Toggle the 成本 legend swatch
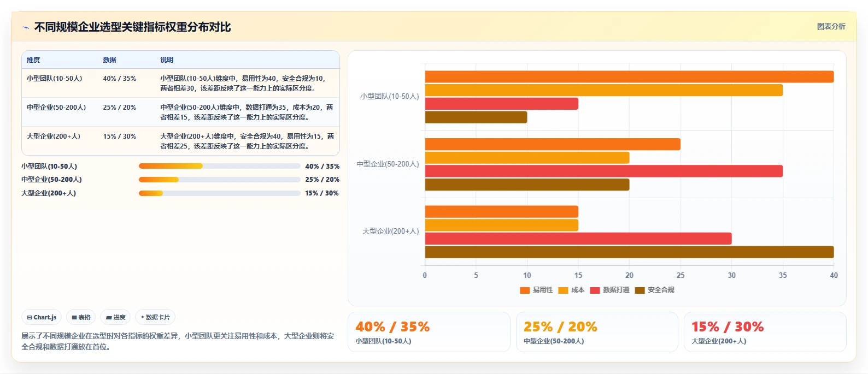This screenshot has height=374, width=868. point(563,290)
